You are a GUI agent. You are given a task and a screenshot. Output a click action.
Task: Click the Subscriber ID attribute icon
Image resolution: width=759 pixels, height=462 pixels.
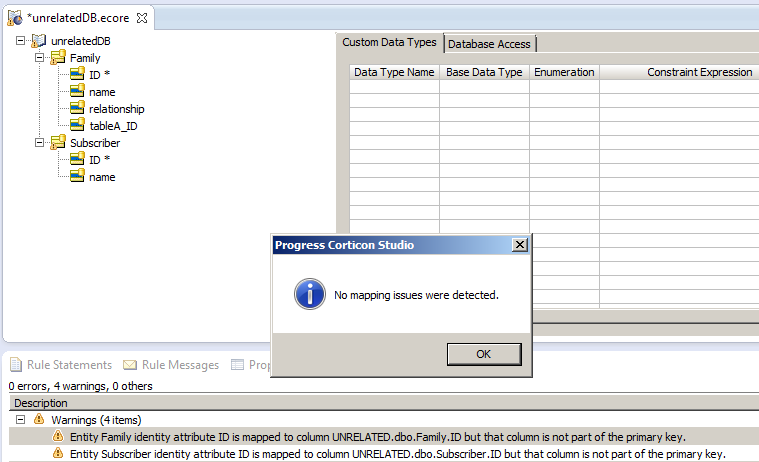[x=77, y=159]
